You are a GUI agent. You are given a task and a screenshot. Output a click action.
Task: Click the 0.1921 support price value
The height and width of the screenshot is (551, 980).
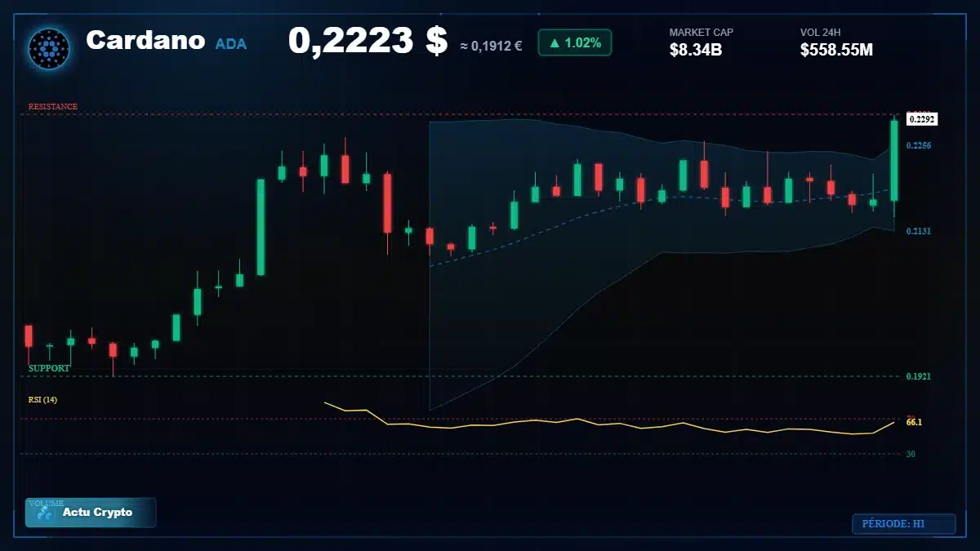pyautogui.click(x=919, y=376)
